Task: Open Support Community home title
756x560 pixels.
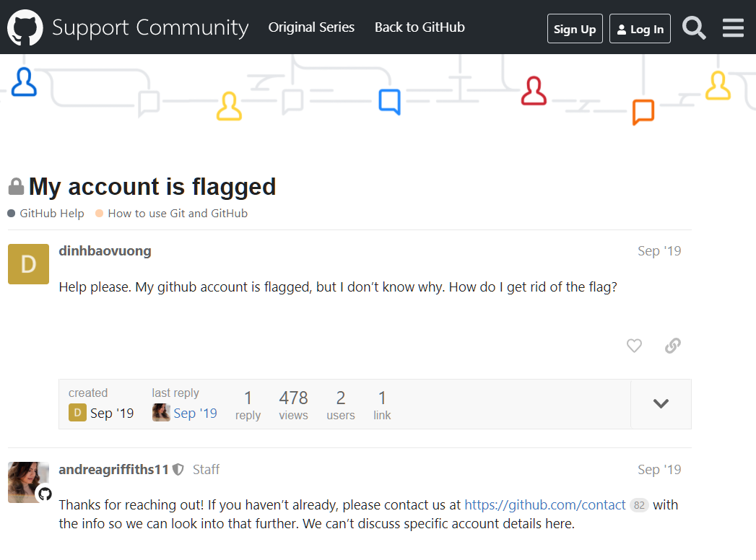Action: 150,27
